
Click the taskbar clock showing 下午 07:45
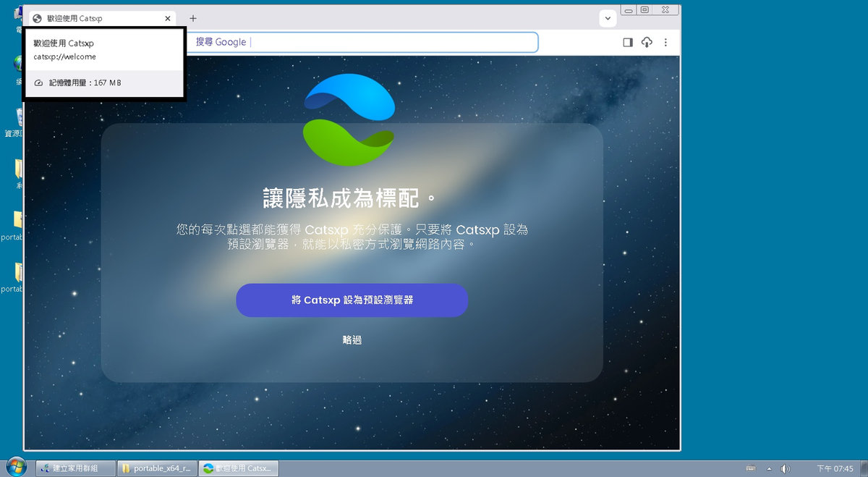click(x=835, y=468)
